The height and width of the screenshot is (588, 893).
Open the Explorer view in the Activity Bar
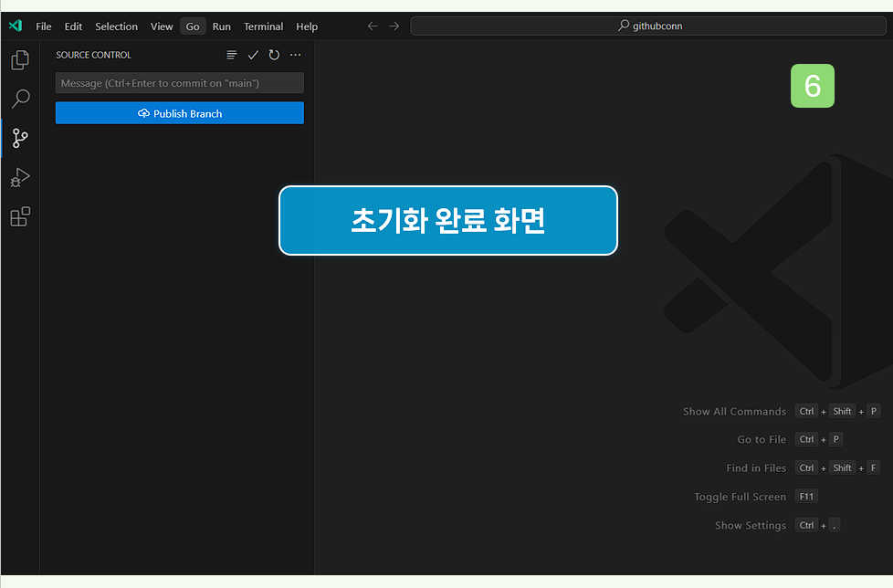pyautogui.click(x=19, y=58)
